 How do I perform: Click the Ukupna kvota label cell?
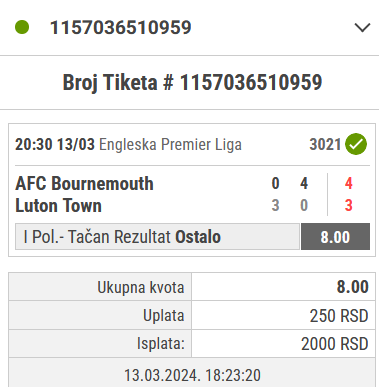click(100, 287)
